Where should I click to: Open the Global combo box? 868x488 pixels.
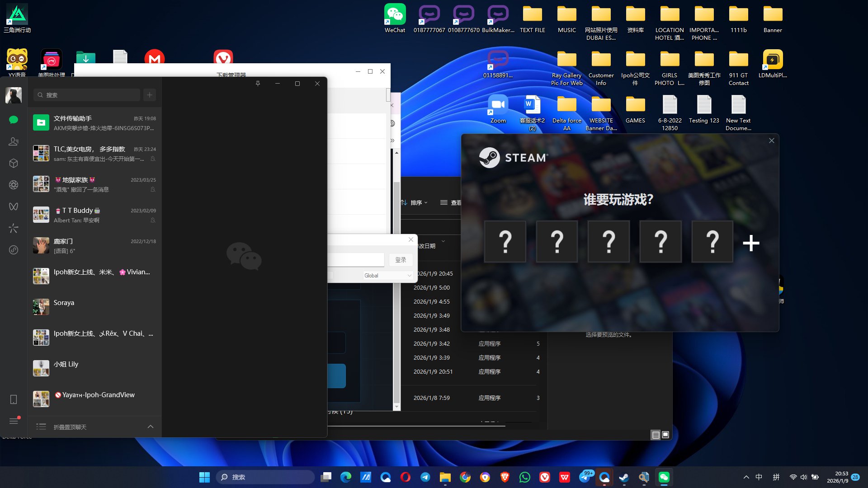click(387, 276)
